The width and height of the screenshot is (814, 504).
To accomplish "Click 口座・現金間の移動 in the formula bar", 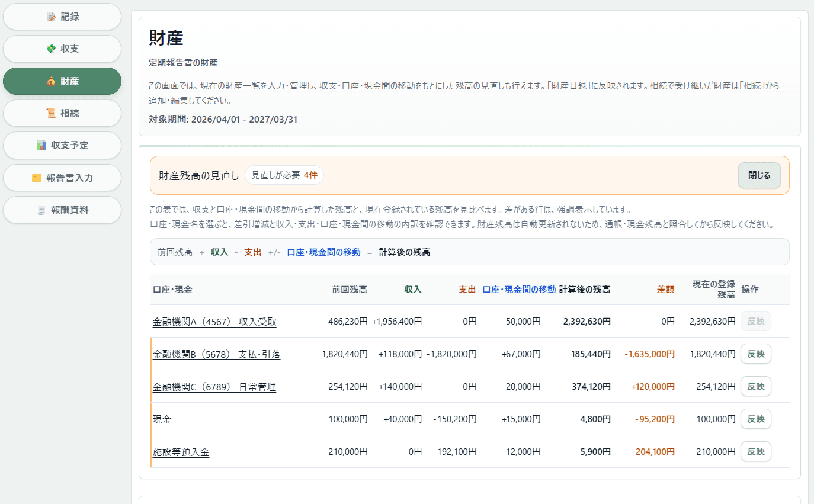I will pos(323,252).
